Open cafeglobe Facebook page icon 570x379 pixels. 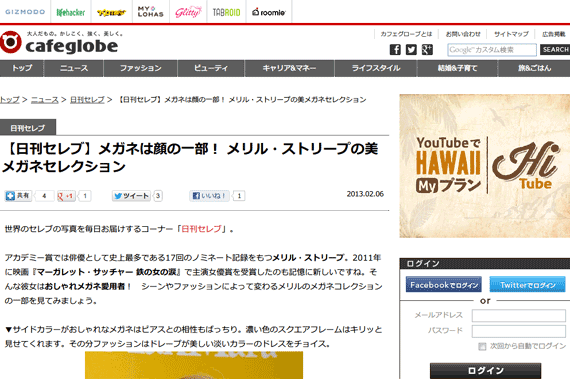click(x=395, y=49)
